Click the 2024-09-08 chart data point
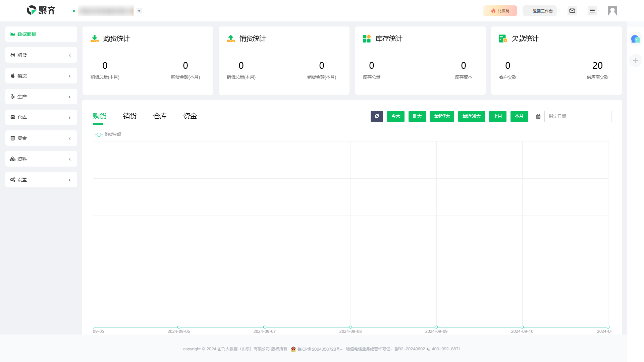Image resolution: width=644 pixels, height=362 pixels. coord(351,327)
